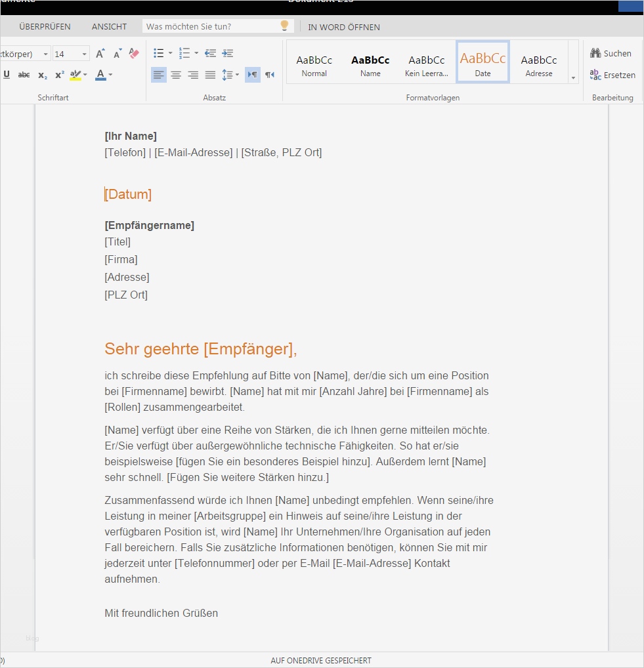
Task: Apply superscript formatting
Action: point(59,75)
